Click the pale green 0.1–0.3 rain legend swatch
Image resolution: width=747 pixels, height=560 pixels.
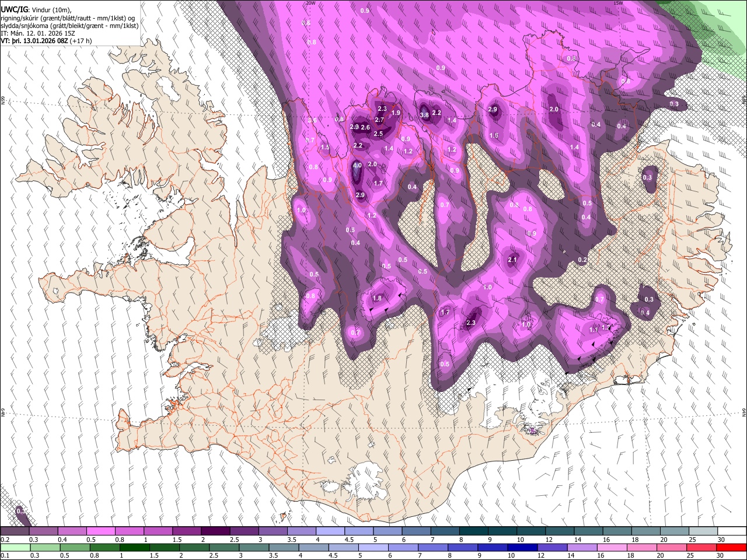[16, 547]
